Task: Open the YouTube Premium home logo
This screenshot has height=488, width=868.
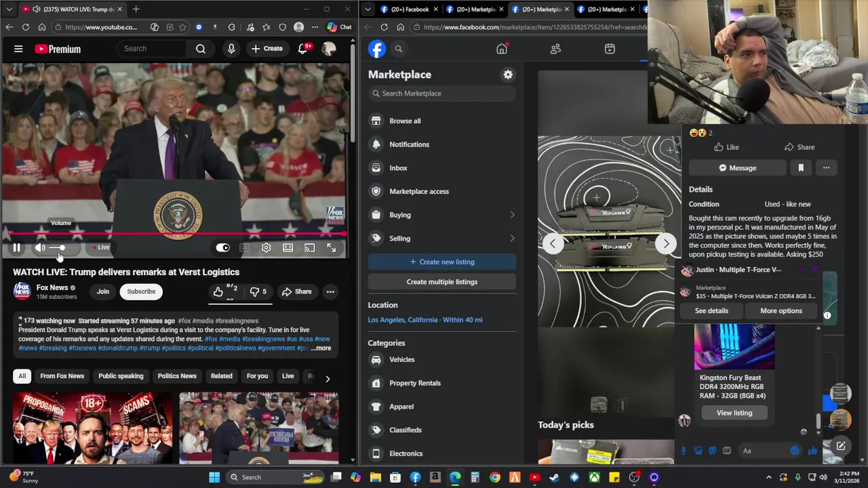Action: point(58,49)
